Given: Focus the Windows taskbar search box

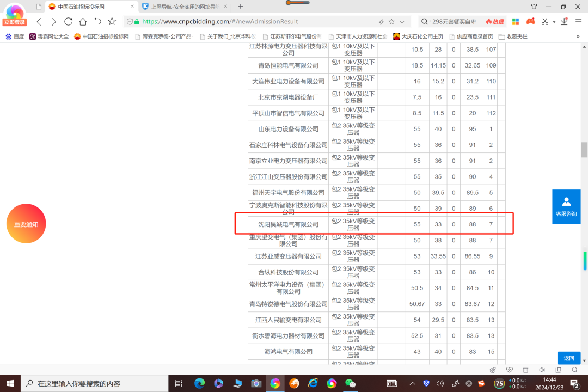Looking at the screenshot, I should [x=95, y=383].
